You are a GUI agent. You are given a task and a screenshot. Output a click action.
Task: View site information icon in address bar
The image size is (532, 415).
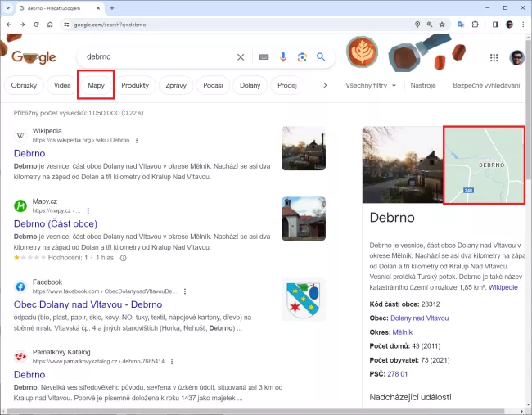66,25
